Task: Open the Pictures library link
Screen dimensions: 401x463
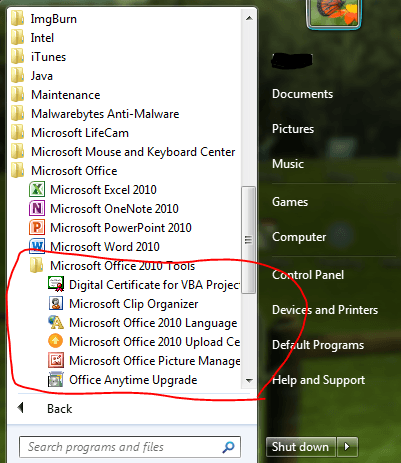Action: click(x=293, y=129)
